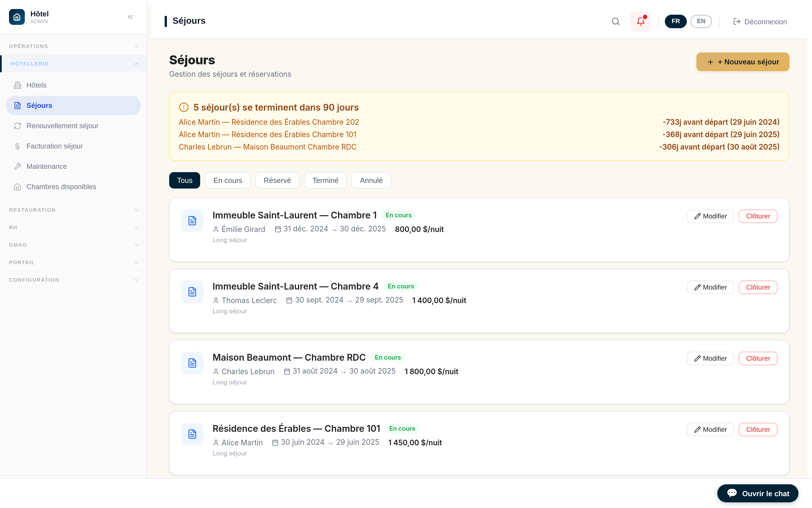Open search with the magnifier icon
Image resolution: width=812 pixels, height=508 pixels.
[x=615, y=21]
